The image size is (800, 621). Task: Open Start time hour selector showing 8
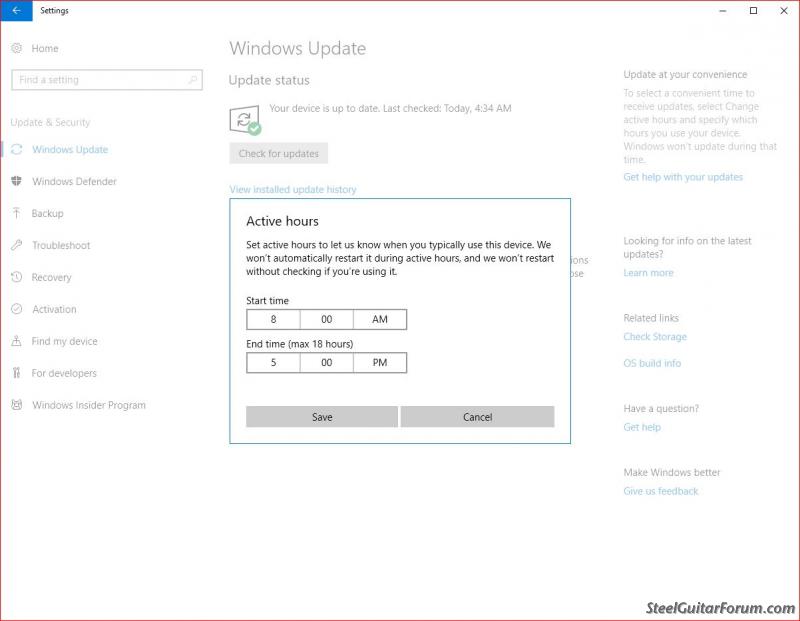(273, 319)
